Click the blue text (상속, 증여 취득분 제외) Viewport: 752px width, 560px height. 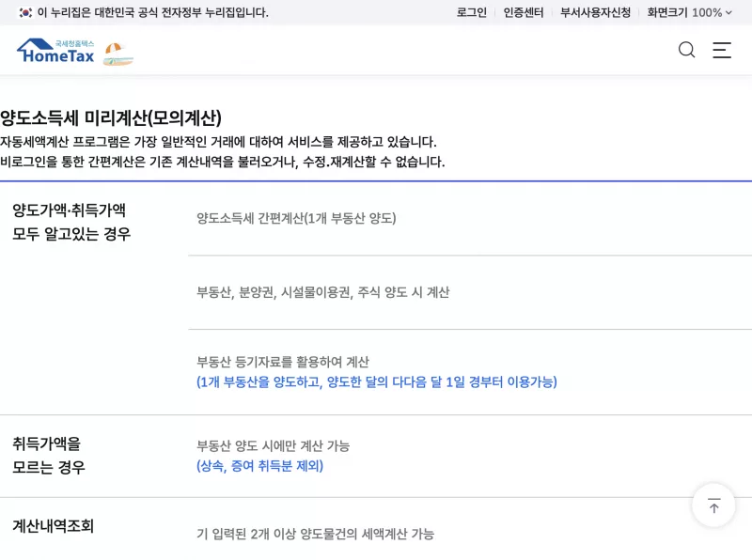(260, 465)
